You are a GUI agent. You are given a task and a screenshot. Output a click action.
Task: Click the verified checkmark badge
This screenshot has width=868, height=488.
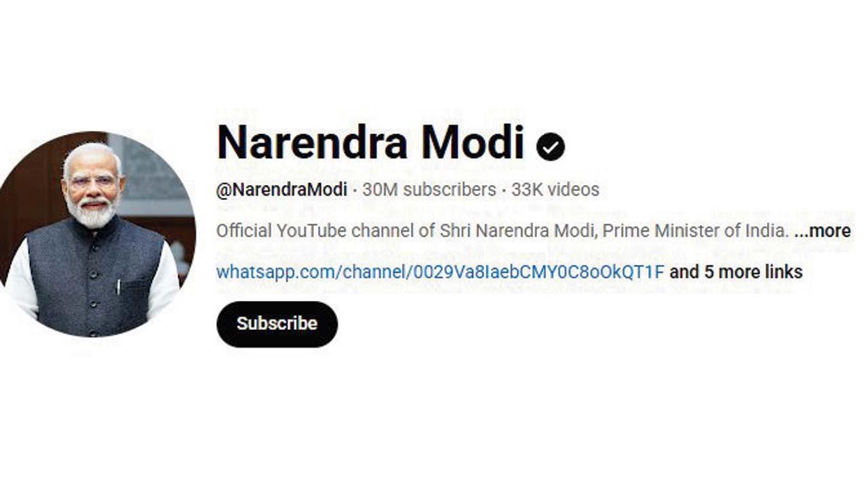coord(550,146)
